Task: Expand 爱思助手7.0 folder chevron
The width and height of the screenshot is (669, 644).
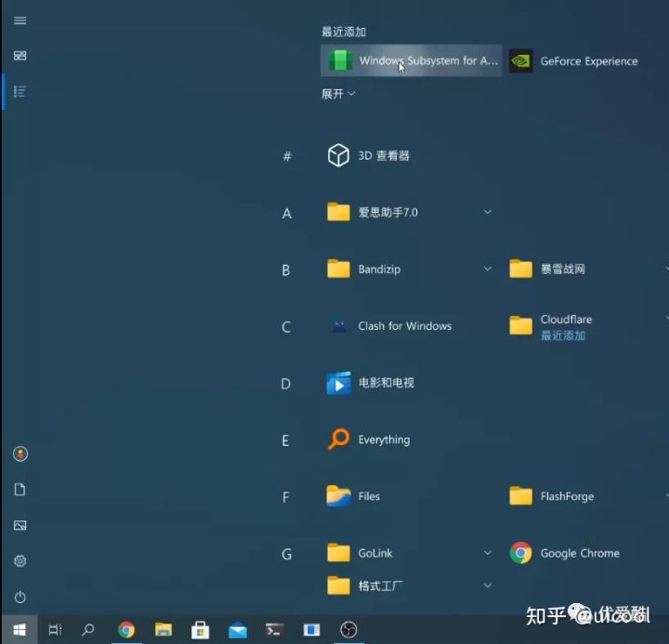Action: pyautogui.click(x=487, y=212)
